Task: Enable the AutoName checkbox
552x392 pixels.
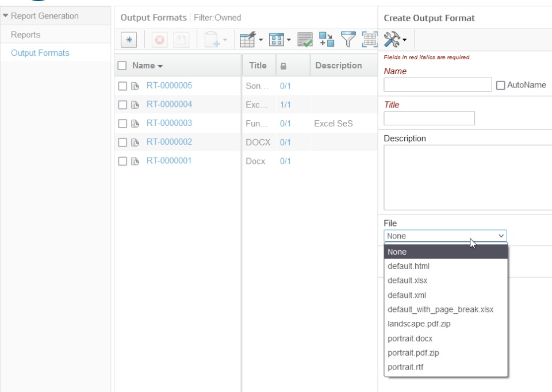Action: point(500,85)
